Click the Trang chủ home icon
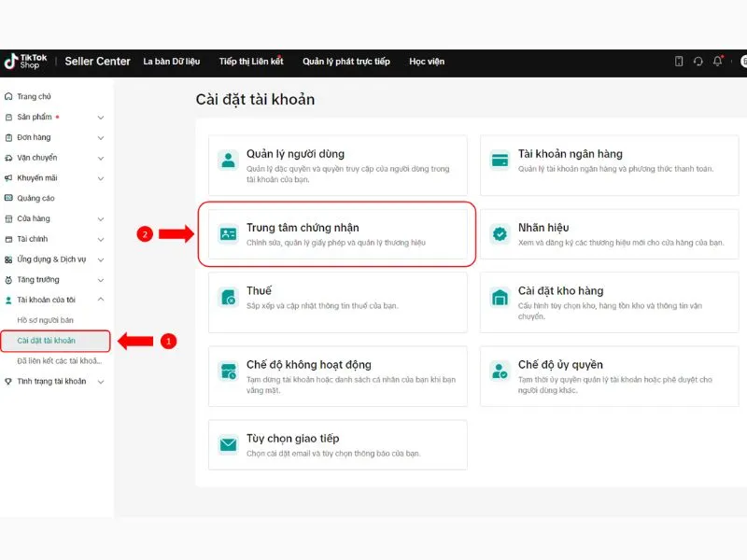This screenshot has width=747, height=560. click(8, 97)
